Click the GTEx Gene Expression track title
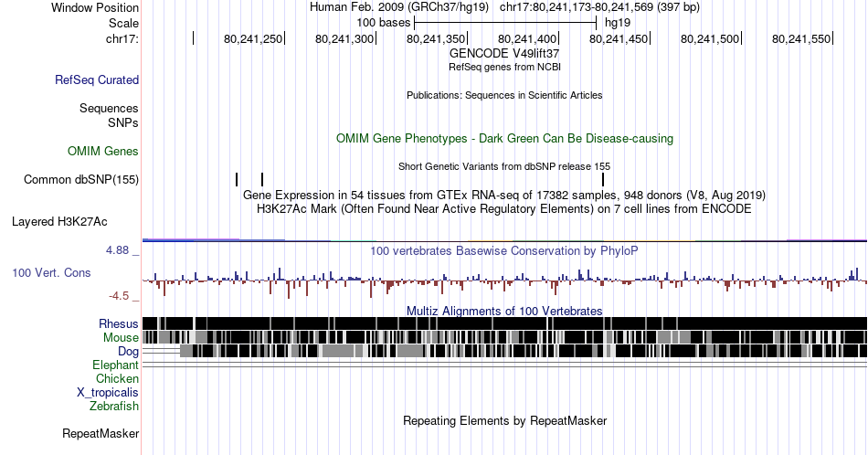 [x=504, y=195]
